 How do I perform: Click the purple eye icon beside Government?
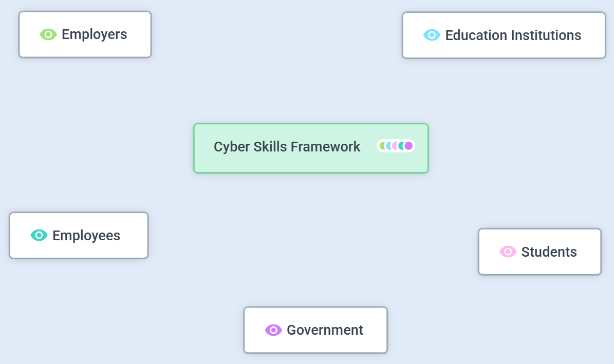[273, 330]
